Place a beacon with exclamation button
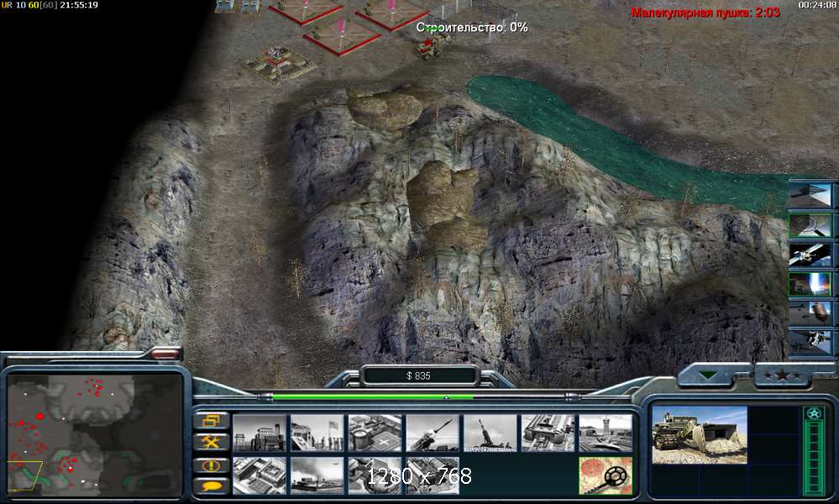 212,465
